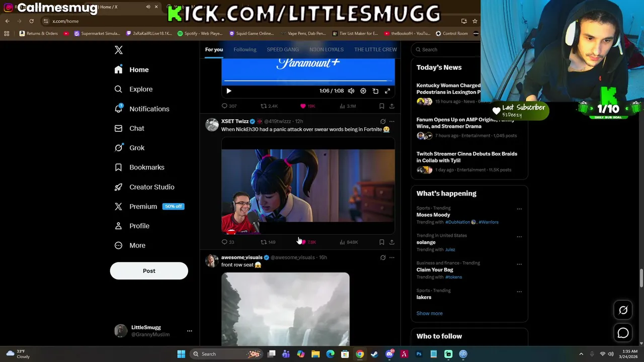The image size is (644, 362).
Task: Open Grok action on awesome_visuals post
Action: 383,257
